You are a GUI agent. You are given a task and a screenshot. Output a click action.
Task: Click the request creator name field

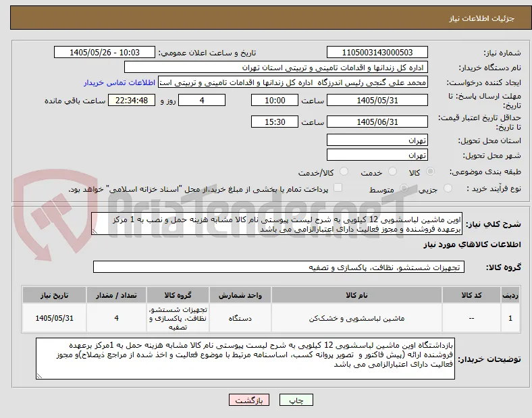point(293,82)
